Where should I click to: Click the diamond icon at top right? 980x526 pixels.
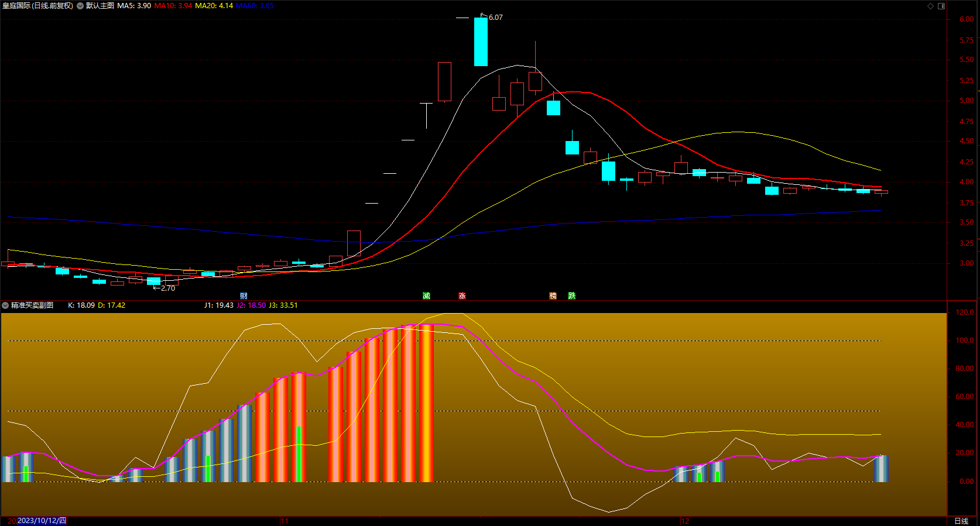(931, 6)
